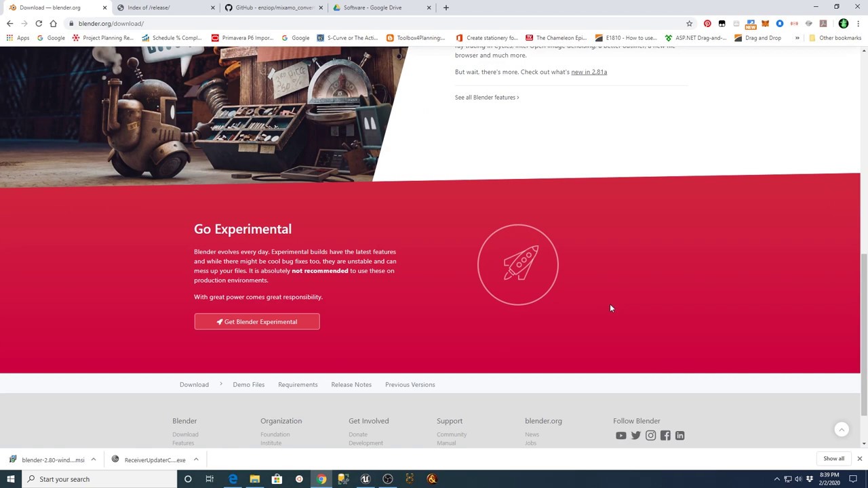This screenshot has width=868, height=488.
Task: Open the ASP.NET Drag-and bookmark
Action: 696,38
